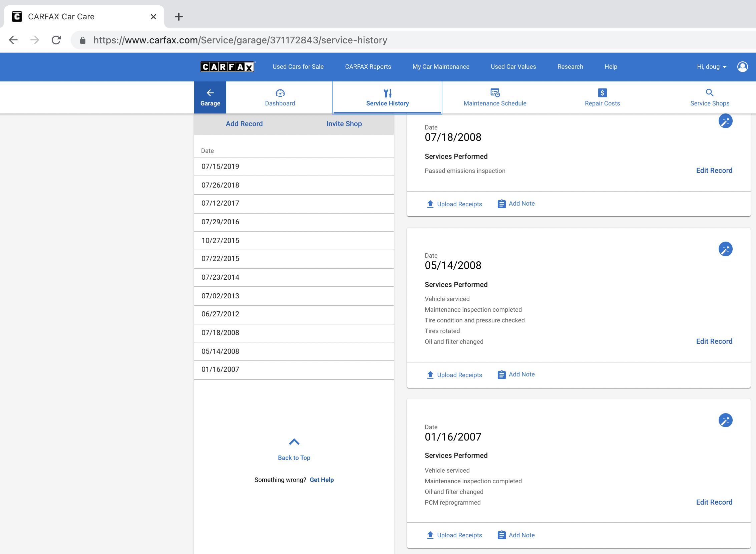Select the 05/14/2008 date row in list
This screenshot has height=554, width=756.
coord(294,351)
